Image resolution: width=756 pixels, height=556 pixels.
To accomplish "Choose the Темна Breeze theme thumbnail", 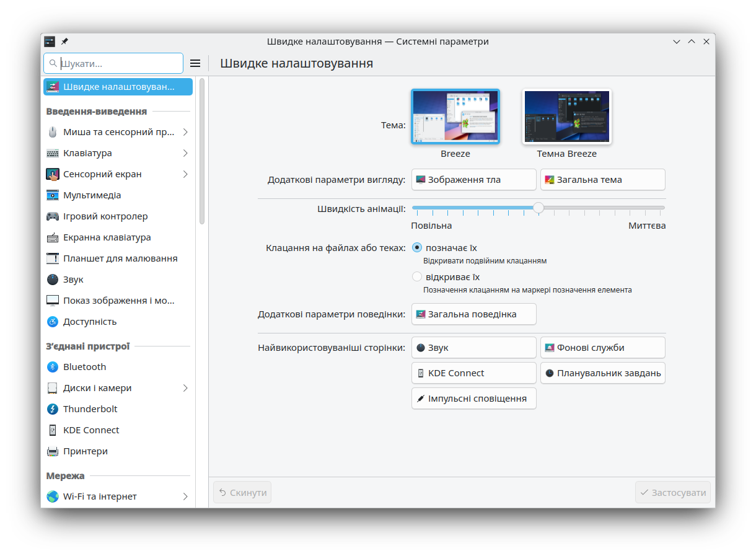I will tap(566, 117).
